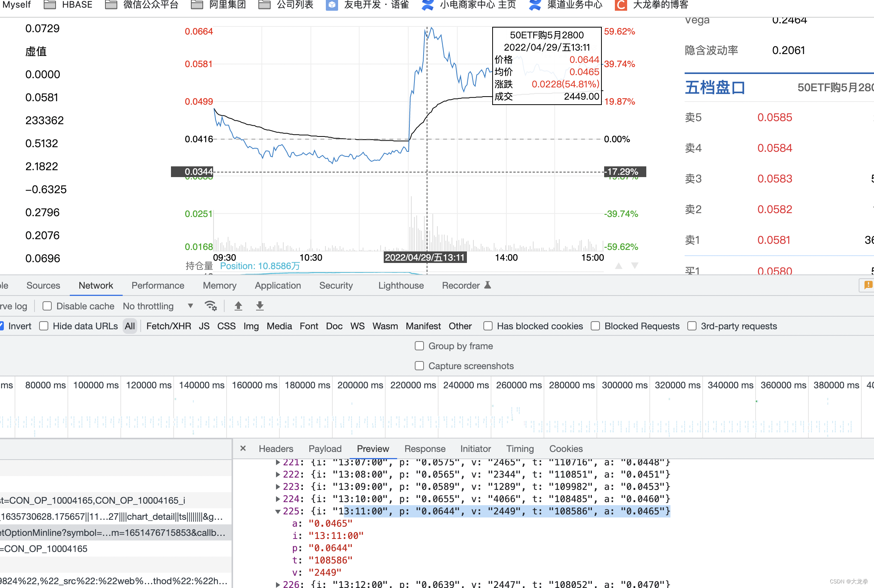Image resolution: width=874 pixels, height=588 pixels.
Task: Click the DevTools issues warning badge
Action: click(x=868, y=285)
